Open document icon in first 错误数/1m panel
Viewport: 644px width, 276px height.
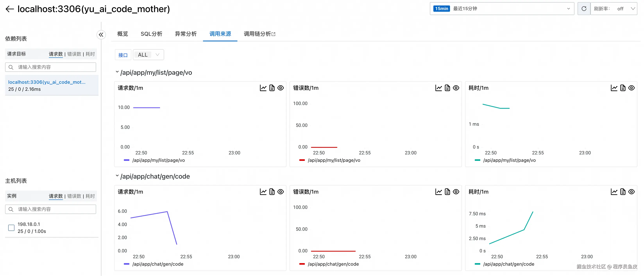coord(447,88)
